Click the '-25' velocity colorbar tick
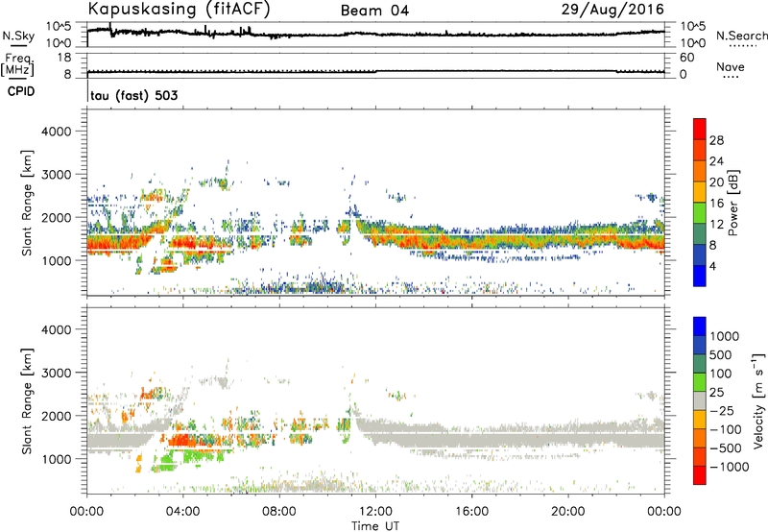The image size is (768, 532). coord(722,410)
